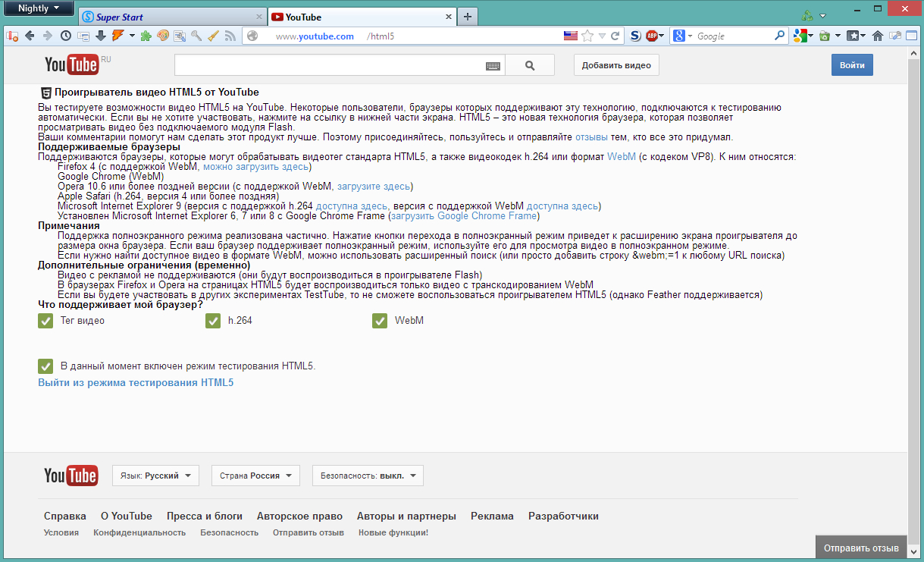Toggle the WebM checkbox

pyautogui.click(x=380, y=322)
